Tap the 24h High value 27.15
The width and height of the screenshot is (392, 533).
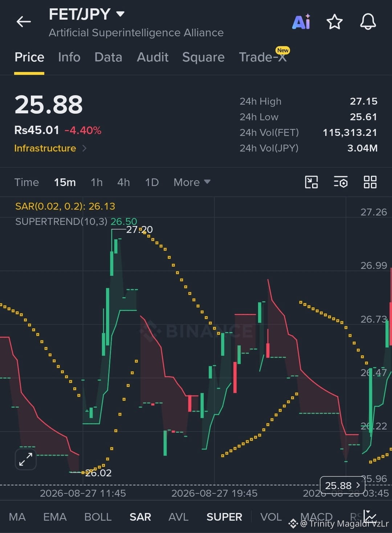(x=363, y=101)
